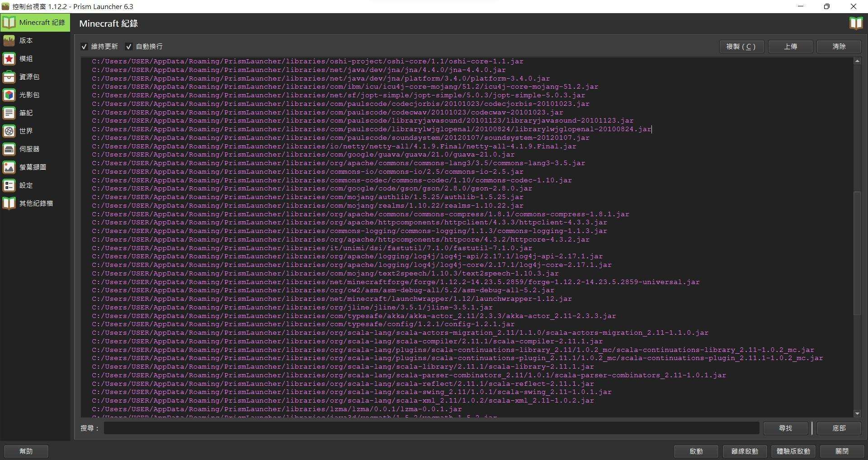This screenshot has width=868, height=460.
Task: Select the 版本 grass block icon
Action: click(9, 40)
